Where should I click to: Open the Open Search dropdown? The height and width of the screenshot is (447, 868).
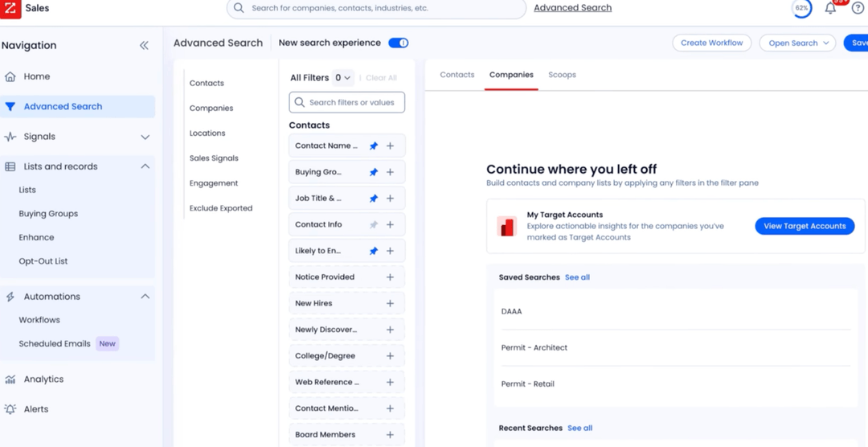coord(798,43)
